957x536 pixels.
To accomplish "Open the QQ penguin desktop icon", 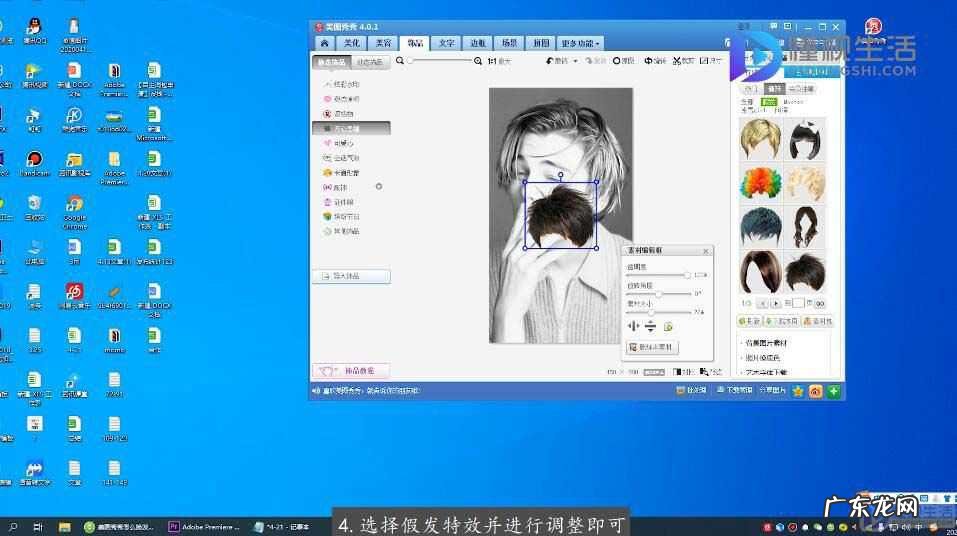I will click(x=34, y=31).
